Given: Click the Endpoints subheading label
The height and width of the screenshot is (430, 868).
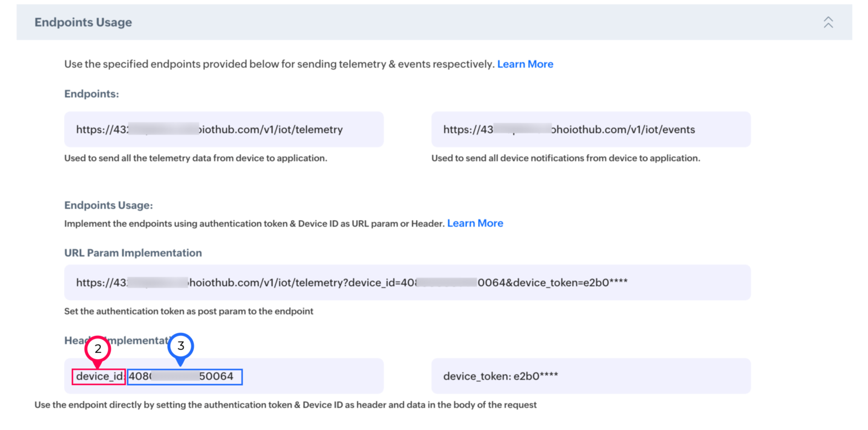Looking at the screenshot, I should click(x=91, y=94).
